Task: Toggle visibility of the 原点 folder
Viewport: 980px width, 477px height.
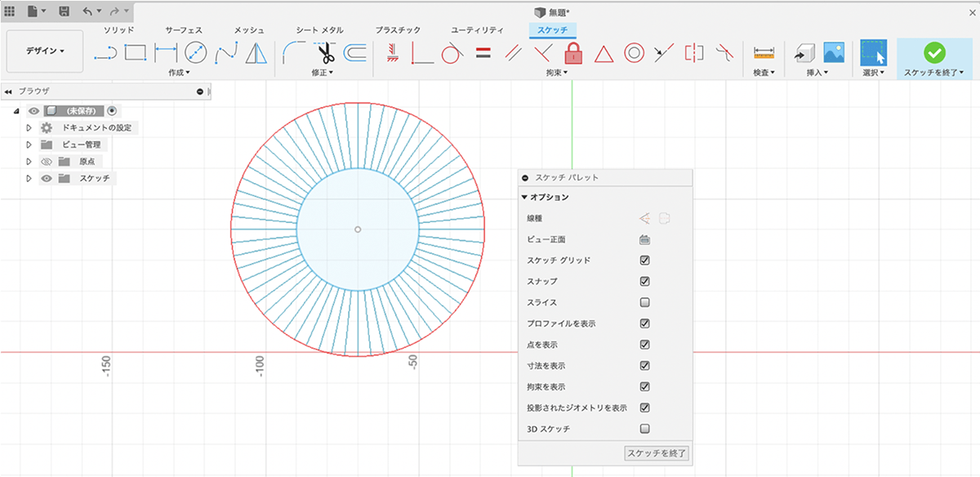Action: tap(47, 162)
